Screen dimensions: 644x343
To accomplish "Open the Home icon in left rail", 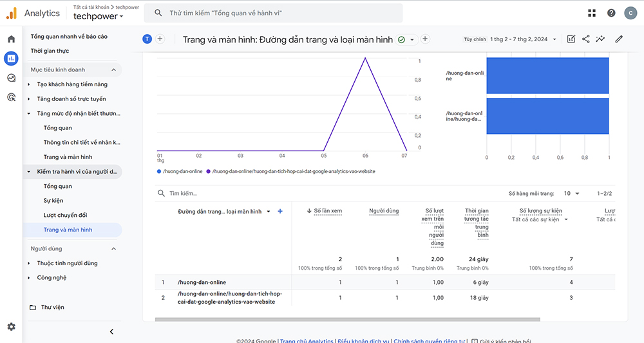I will click(11, 39).
